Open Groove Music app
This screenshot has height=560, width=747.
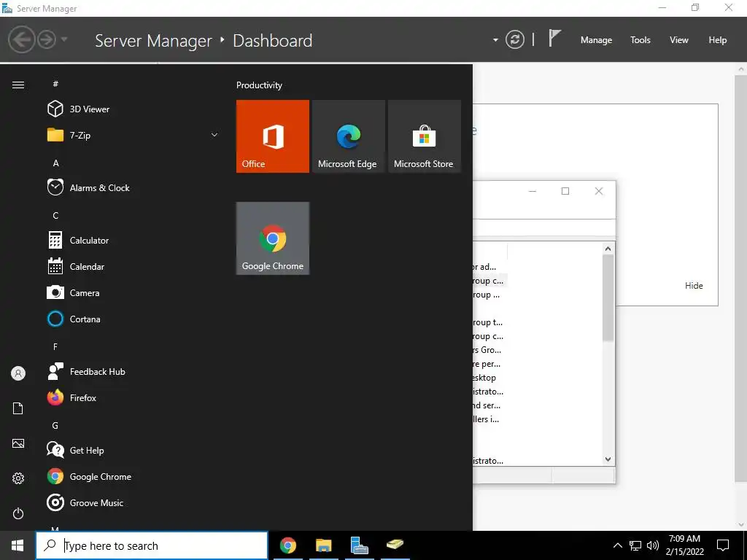click(x=133, y=502)
